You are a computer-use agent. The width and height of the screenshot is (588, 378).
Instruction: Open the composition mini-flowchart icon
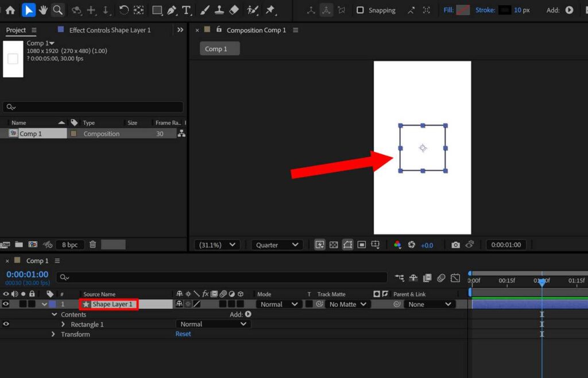pos(400,278)
